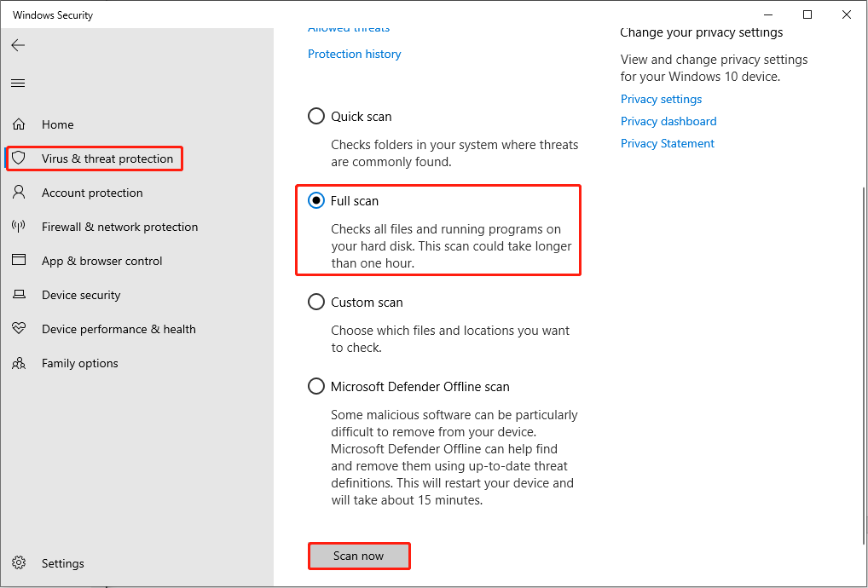Click the Family options people icon
Image resolution: width=868 pixels, height=588 pixels.
19,363
